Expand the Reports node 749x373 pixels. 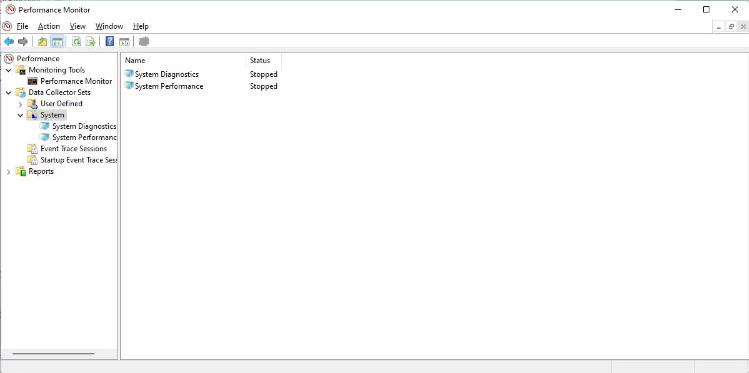[8, 171]
